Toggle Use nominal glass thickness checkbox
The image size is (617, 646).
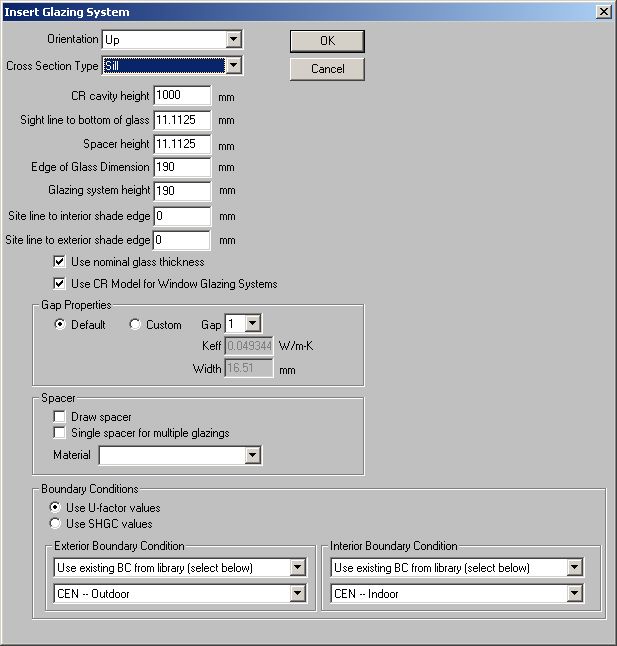coord(60,262)
